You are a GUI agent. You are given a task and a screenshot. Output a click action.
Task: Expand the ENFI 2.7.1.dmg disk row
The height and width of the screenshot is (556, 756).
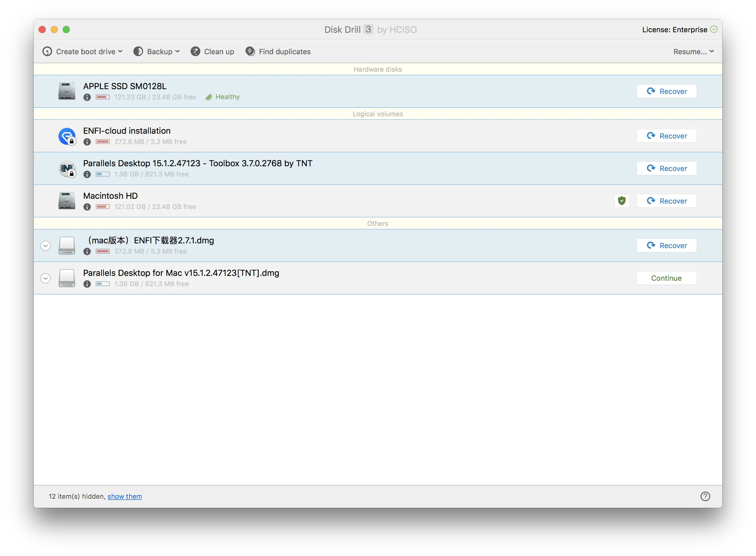tap(45, 246)
